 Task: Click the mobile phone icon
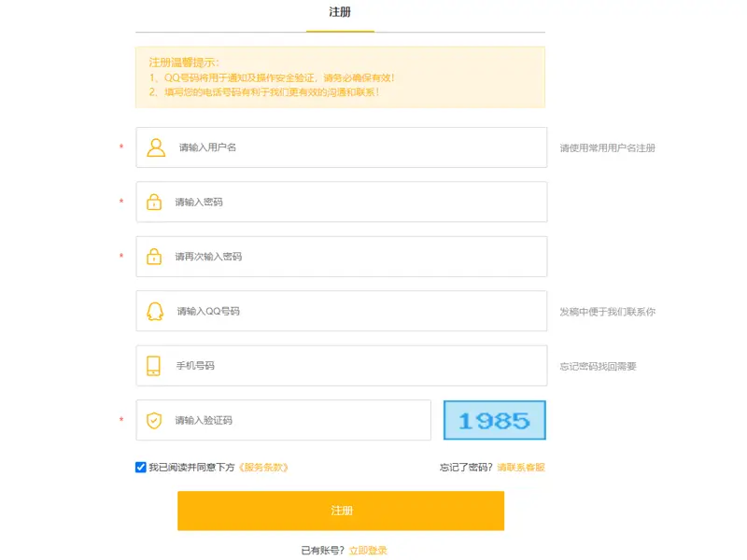154,365
